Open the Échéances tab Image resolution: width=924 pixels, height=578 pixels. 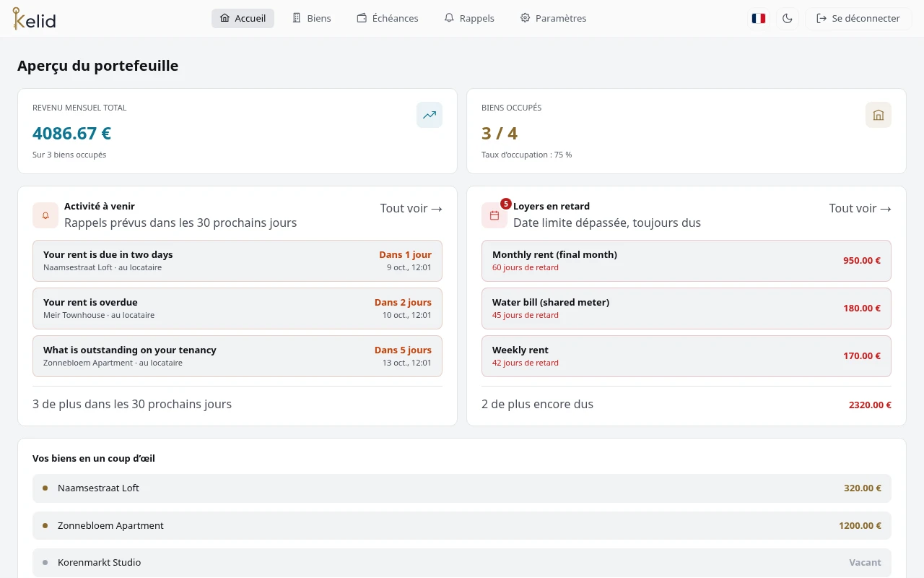pyautogui.click(x=388, y=18)
